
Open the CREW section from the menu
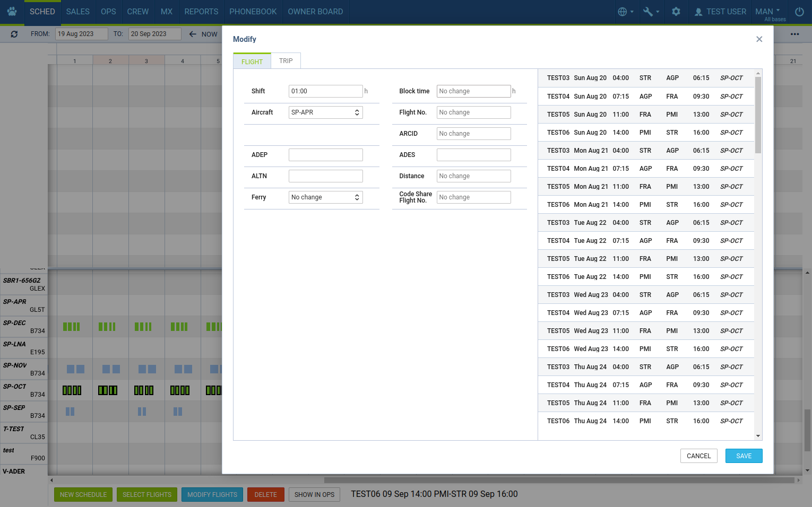coord(137,11)
